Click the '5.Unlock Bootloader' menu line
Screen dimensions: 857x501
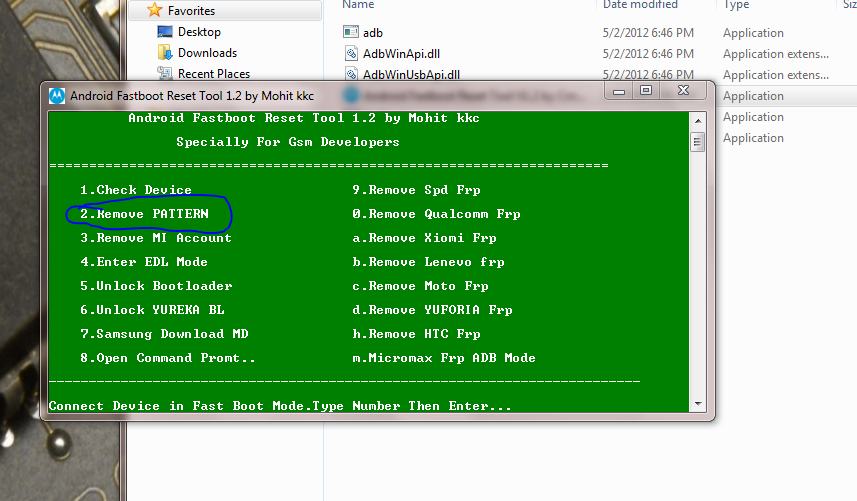pos(156,286)
